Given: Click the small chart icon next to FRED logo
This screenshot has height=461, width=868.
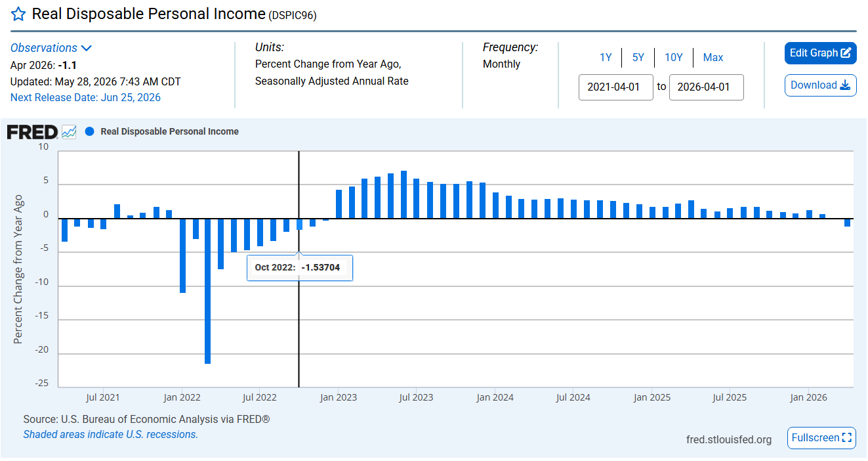Looking at the screenshot, I should [69, 131].
